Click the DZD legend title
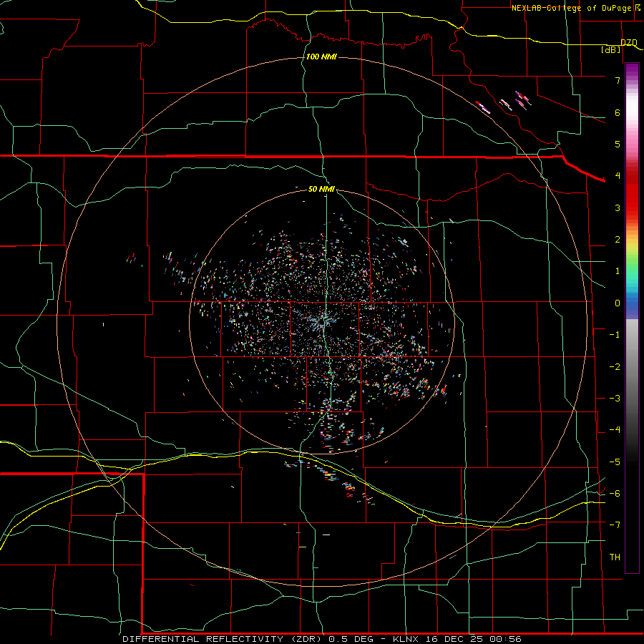 click(x=629, y=42)
